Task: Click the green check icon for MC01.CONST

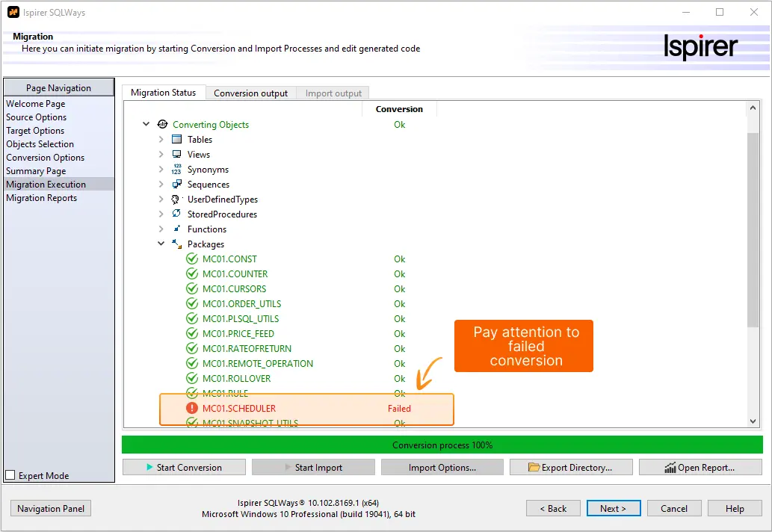Action: pyautogui.click(x=192, y=259)
